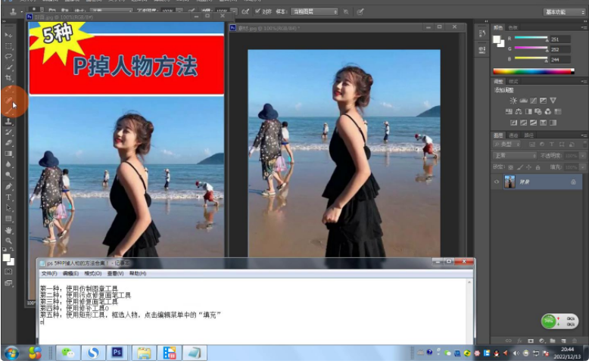Open the Color panel flyout menu

(x=584, y=27)
